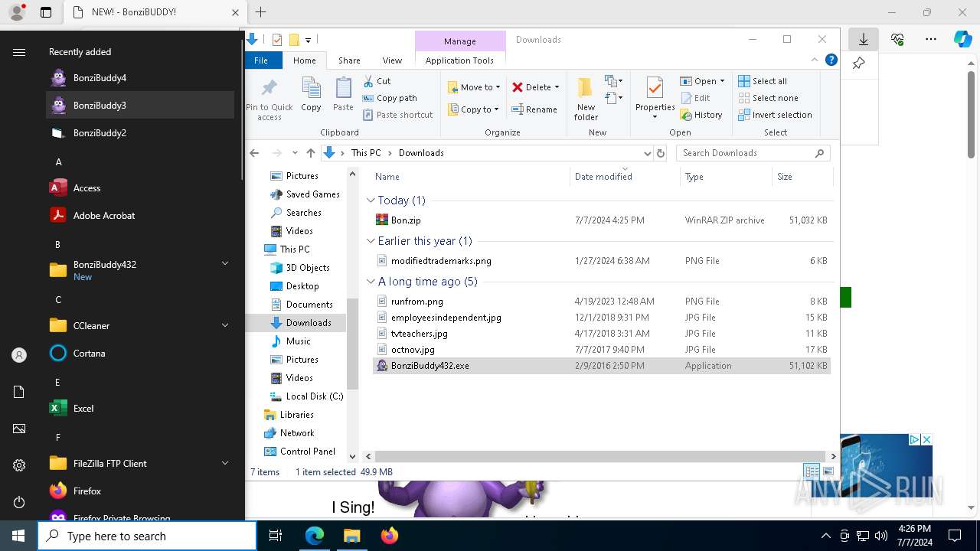Click Invert selection in the ribbon
This screenshot has width=980, height=551.
[x=775, y=115]
